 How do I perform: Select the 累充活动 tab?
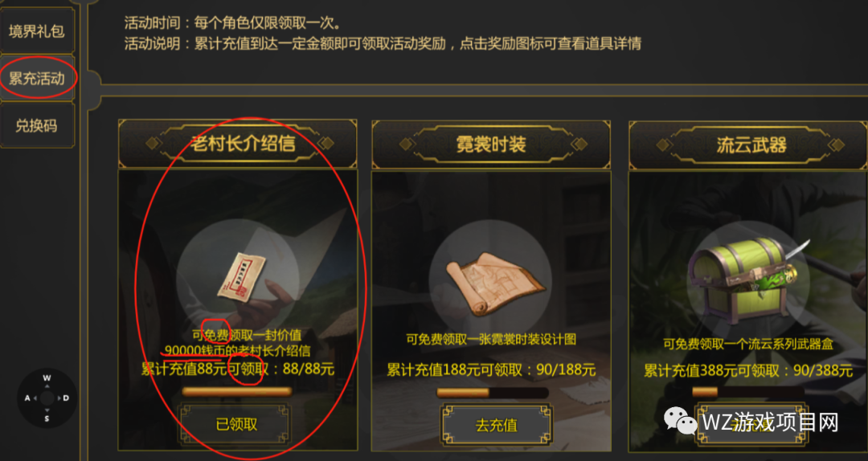pyautogui.click(x=36, y=78)
